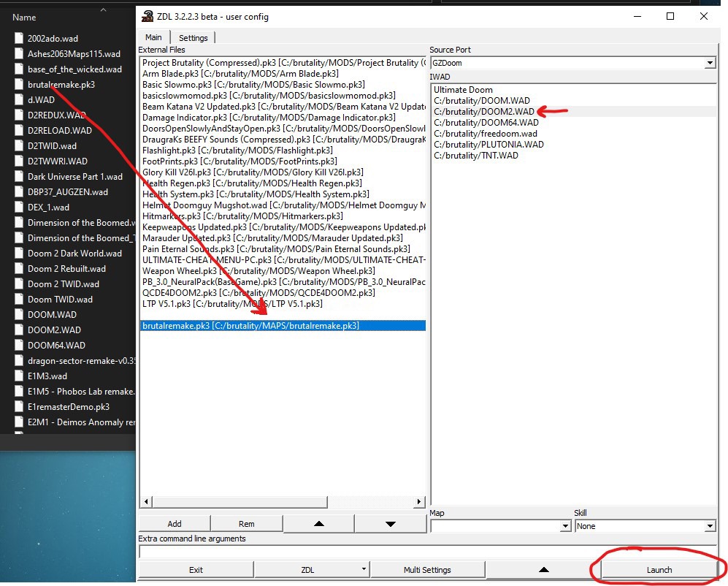Select Hitmarkers.pk3 entry
This screenshot has width=728, height=586.
[283, 216]
